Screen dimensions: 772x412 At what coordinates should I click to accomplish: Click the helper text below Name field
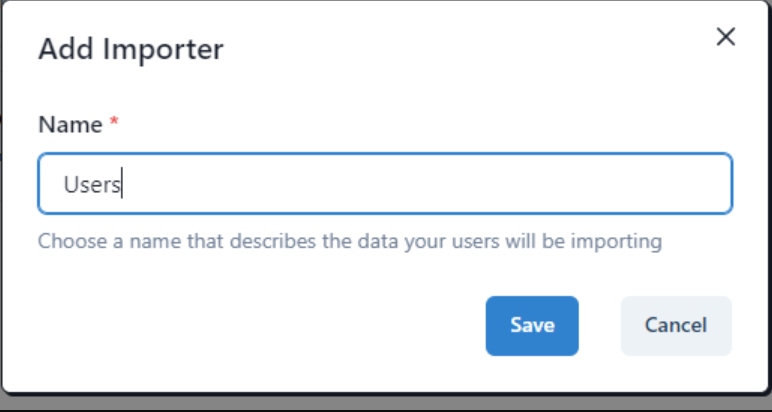pos(350,241)
